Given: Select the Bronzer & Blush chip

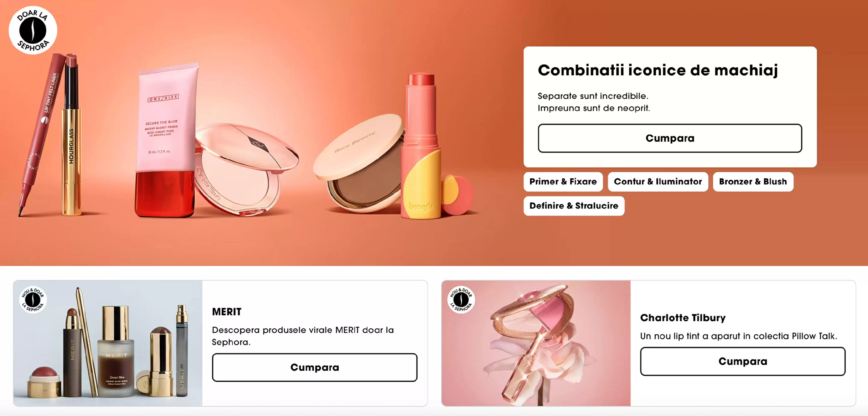Looking at the screenshot, I should point(753,182).
